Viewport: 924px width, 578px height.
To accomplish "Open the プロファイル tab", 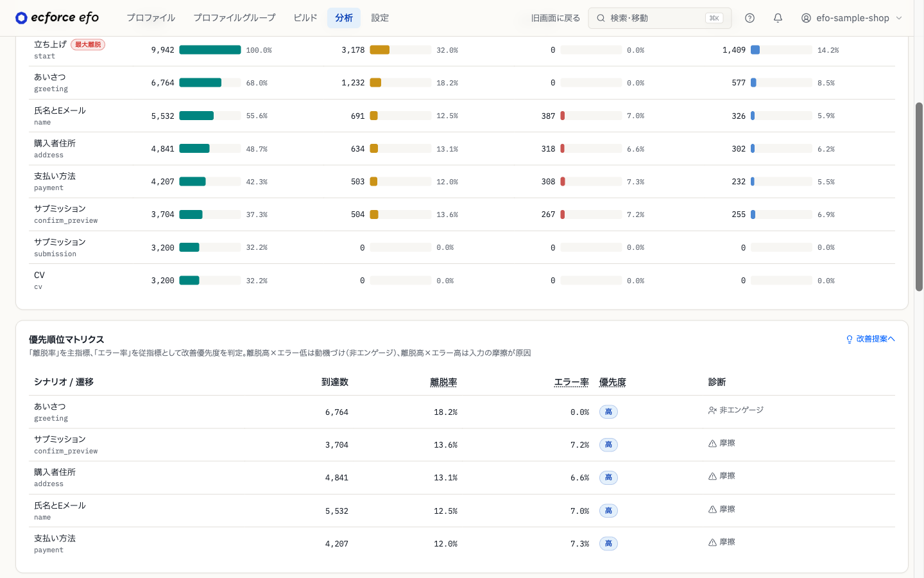I will tap(151, 18).
